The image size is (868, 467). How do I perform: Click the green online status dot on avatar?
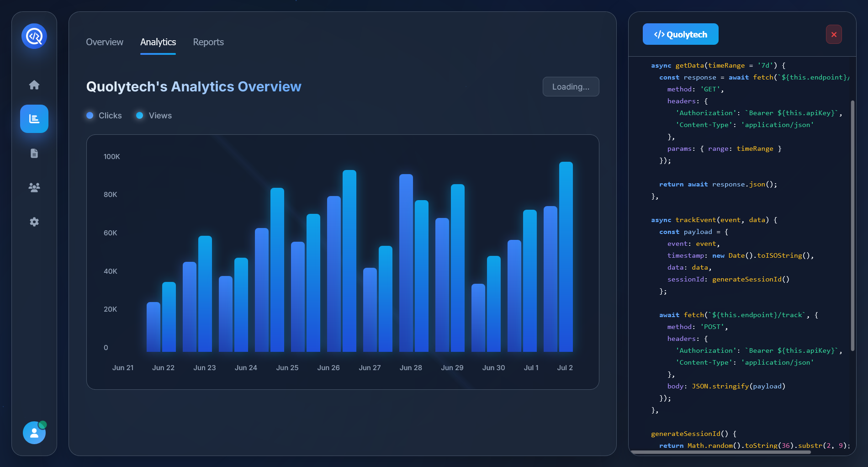point(42,425)
